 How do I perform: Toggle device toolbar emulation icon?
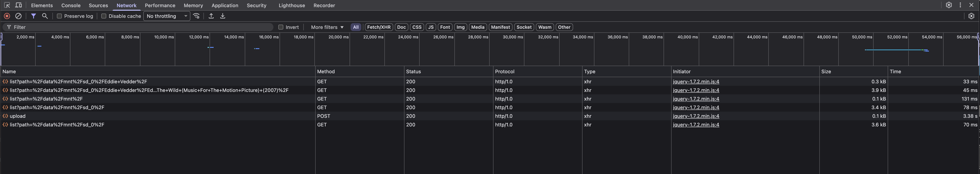18,5
